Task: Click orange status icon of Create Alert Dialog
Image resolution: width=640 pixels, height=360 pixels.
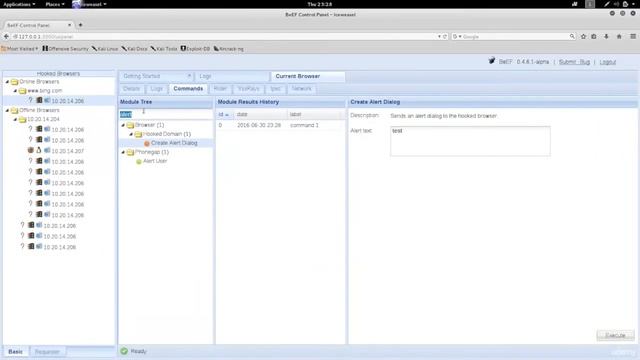Action: (147, 143)
